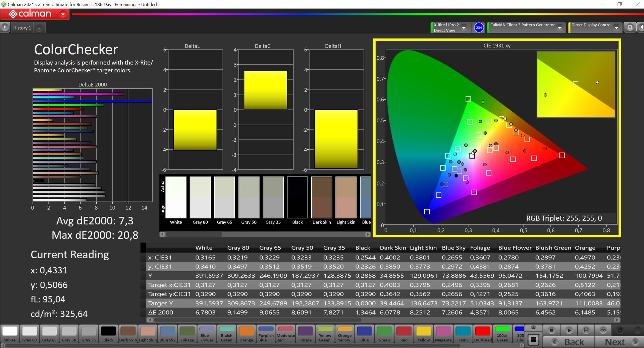Click the add new history tab plus icon

point(39,28)
